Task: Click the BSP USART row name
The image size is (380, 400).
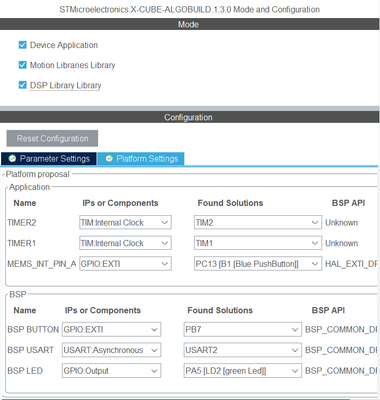Action: (30, 350)
